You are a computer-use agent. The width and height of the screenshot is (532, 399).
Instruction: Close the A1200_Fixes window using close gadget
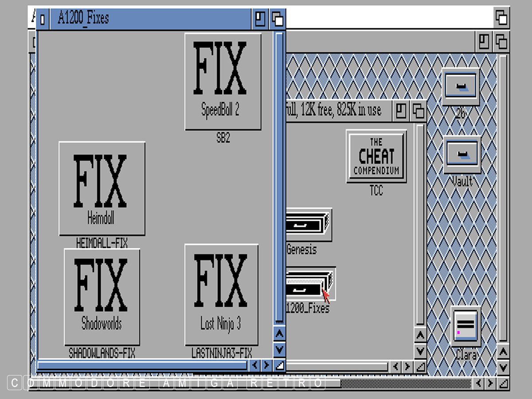point(43,20)
